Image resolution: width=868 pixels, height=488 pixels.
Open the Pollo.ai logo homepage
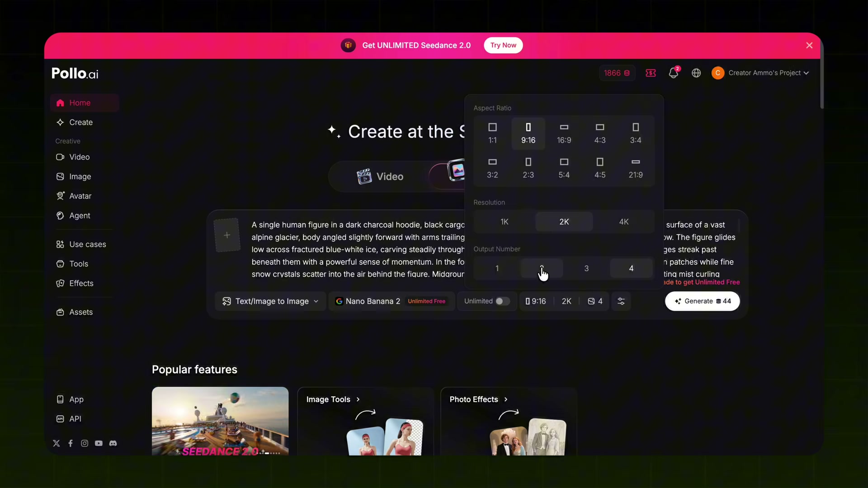[75, 73]
